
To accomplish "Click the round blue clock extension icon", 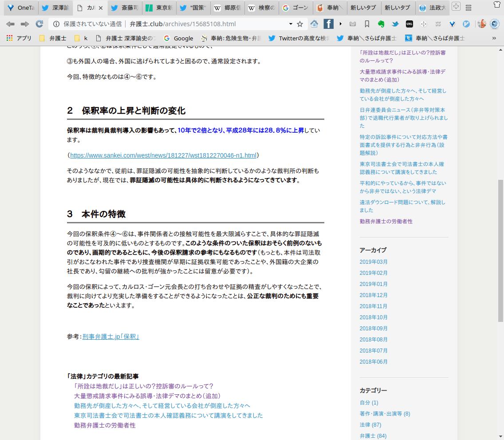I will tap(466, 24).
